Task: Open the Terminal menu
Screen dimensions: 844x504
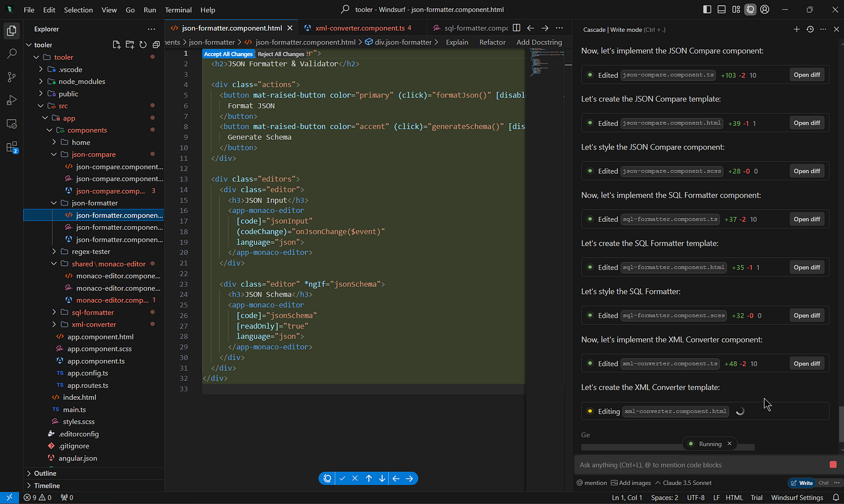Action: coord(178,10)
